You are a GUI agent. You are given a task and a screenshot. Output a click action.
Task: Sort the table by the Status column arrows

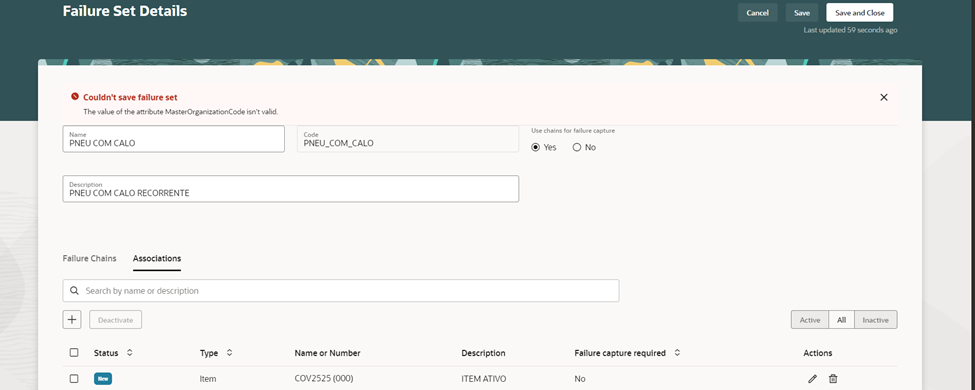[x=129, y=353]
